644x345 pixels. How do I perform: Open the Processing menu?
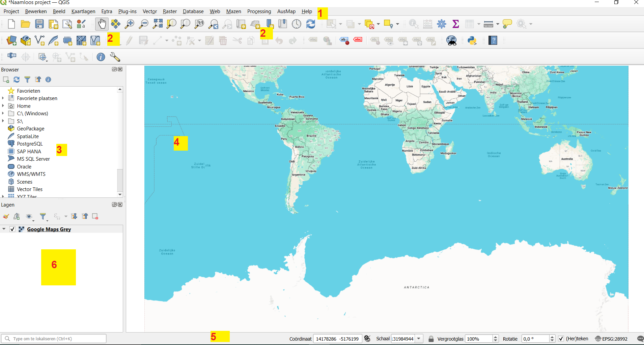pos(259,11)
